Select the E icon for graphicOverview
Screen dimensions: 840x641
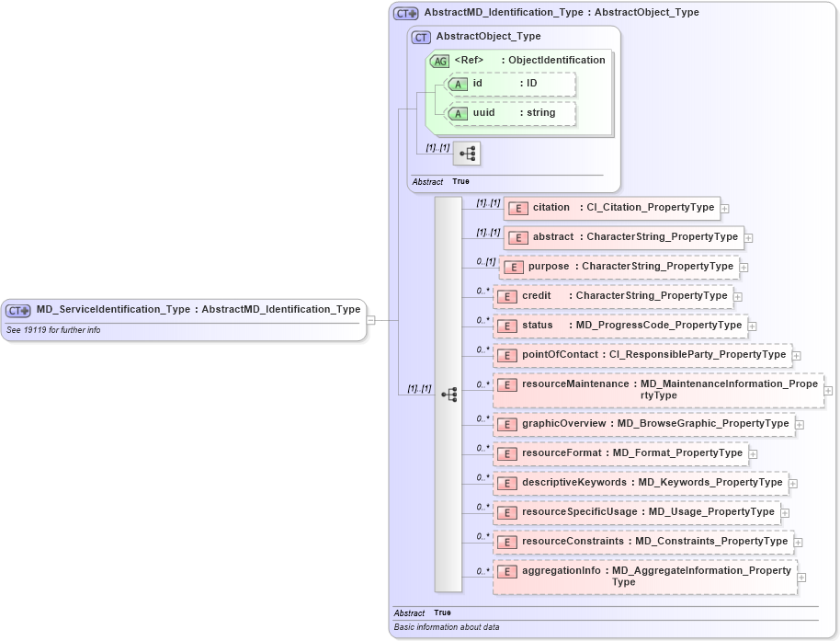pyautogui.click(x=506, y=424)
